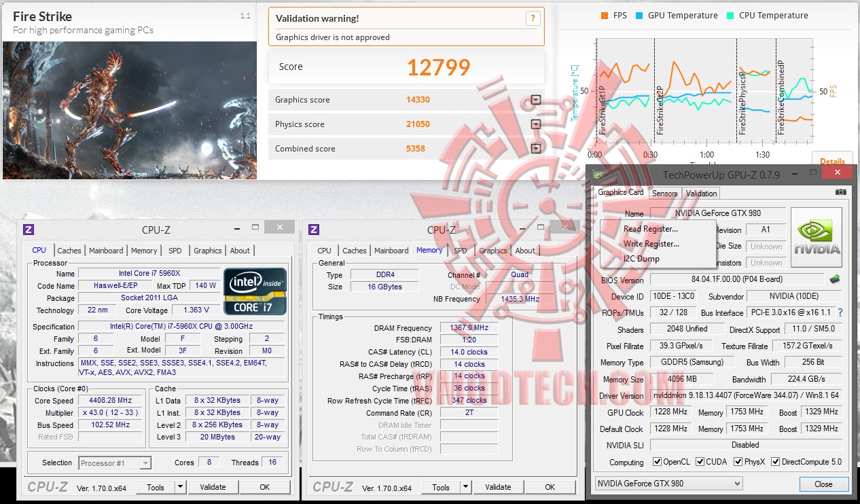Click the Graphics score value 14330
Viewport: 860px width, 504px height.
418,100
